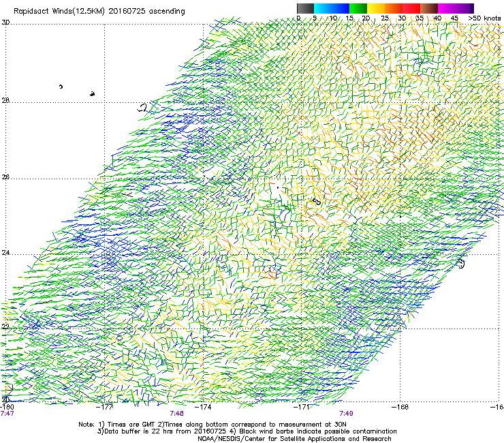The image size is (504, 443).
Task: Click the '45' legend scale label
Action: (x=454, y=18)
